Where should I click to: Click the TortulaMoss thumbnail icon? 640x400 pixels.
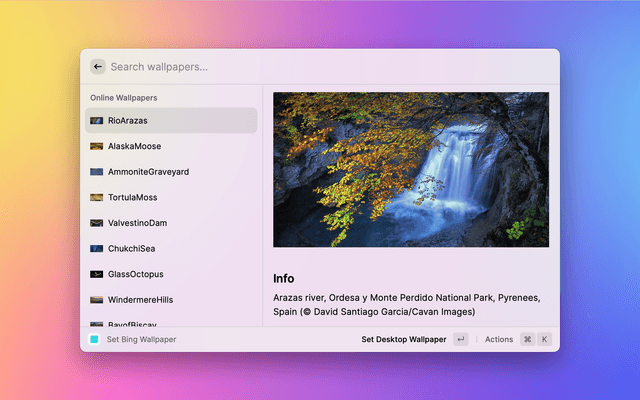[x=97, y=197]
